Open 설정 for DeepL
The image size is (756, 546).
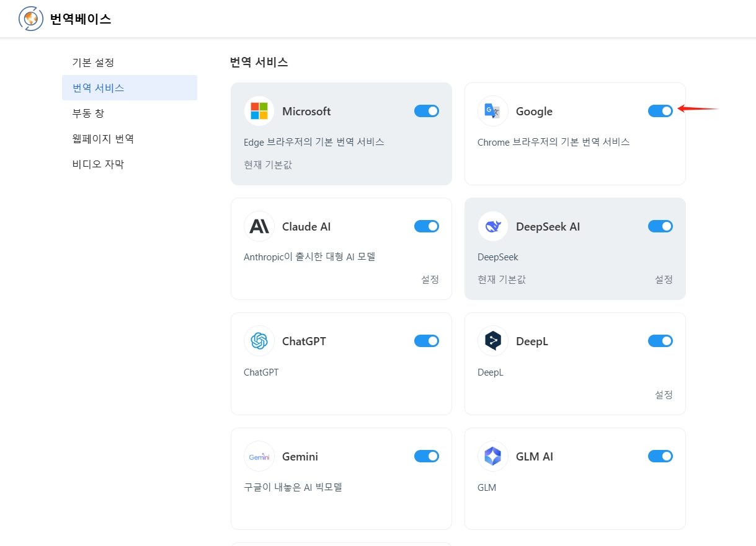click(x=664, y=395)
